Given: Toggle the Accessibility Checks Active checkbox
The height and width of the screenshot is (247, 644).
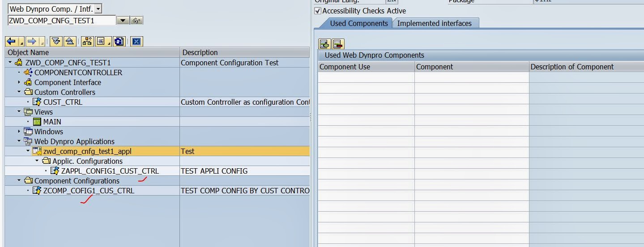Looking at the screenshot, I should [x=318, y=11].
